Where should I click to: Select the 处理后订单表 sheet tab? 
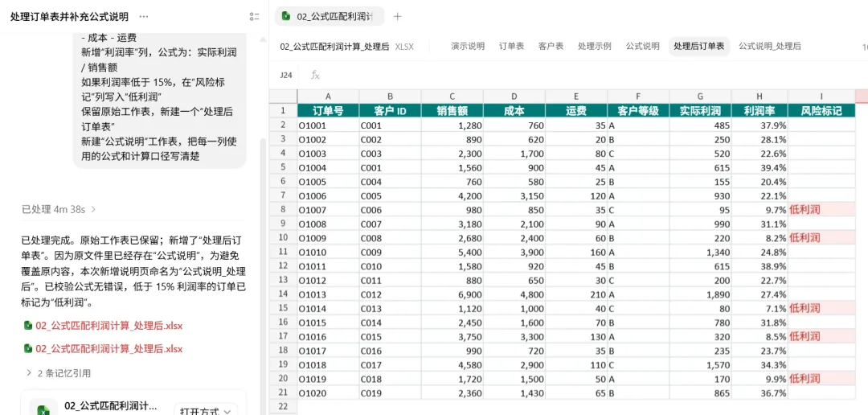point(699,47)
